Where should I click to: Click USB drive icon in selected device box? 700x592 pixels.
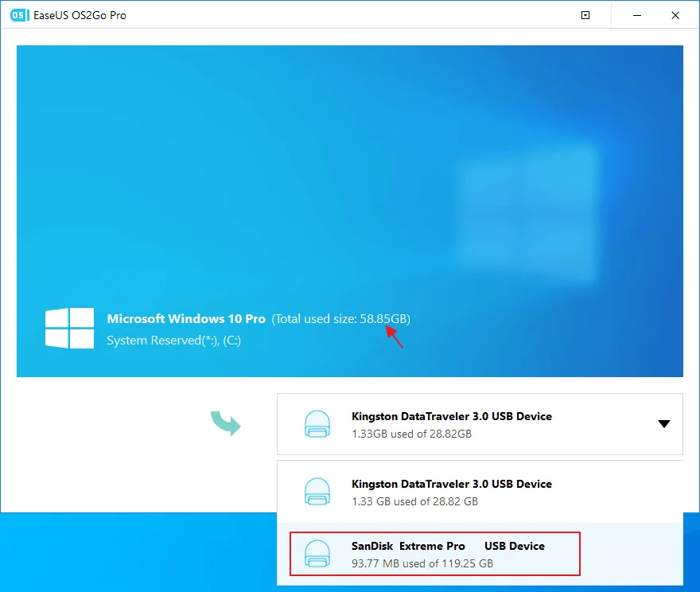(317, 424)
